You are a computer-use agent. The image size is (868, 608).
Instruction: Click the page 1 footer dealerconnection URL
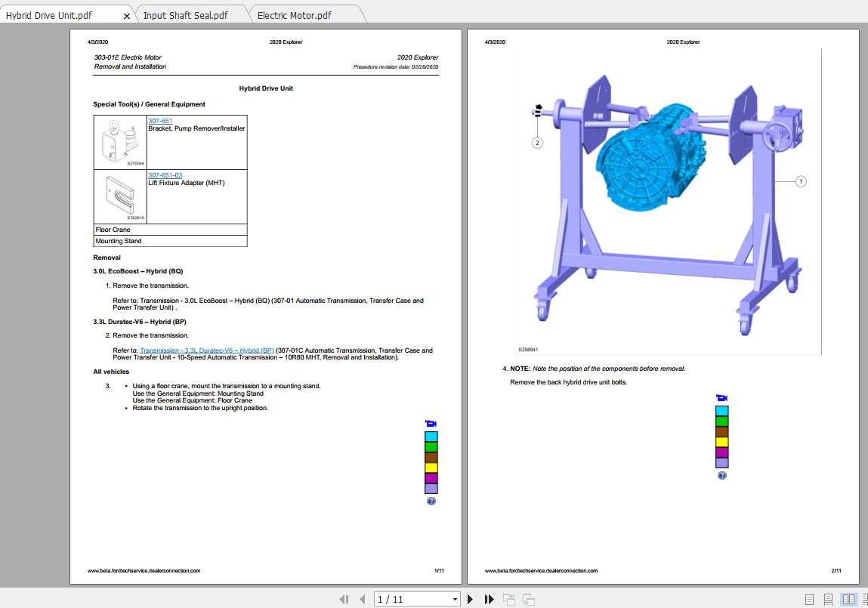coord(144,570)
